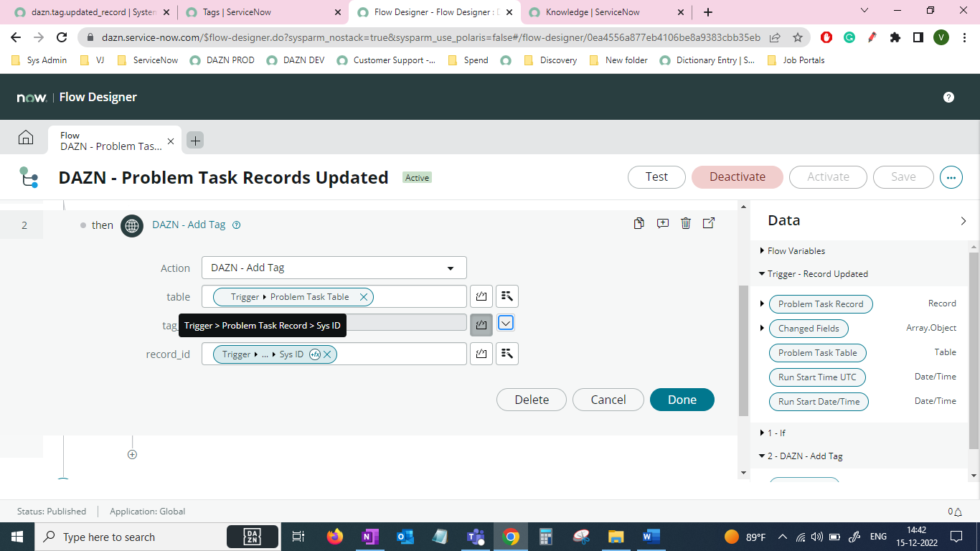The width and height of the screenshot is (980, 551).
Task: Switch to Tags | ServiceNow browser tab
Action: tap(264, 12)
